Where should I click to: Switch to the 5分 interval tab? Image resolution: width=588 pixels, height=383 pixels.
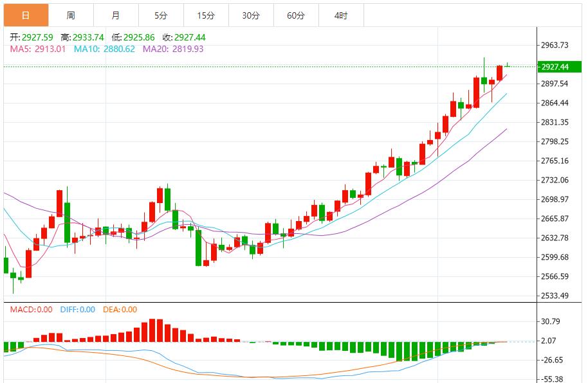click(x=161, y=15)
